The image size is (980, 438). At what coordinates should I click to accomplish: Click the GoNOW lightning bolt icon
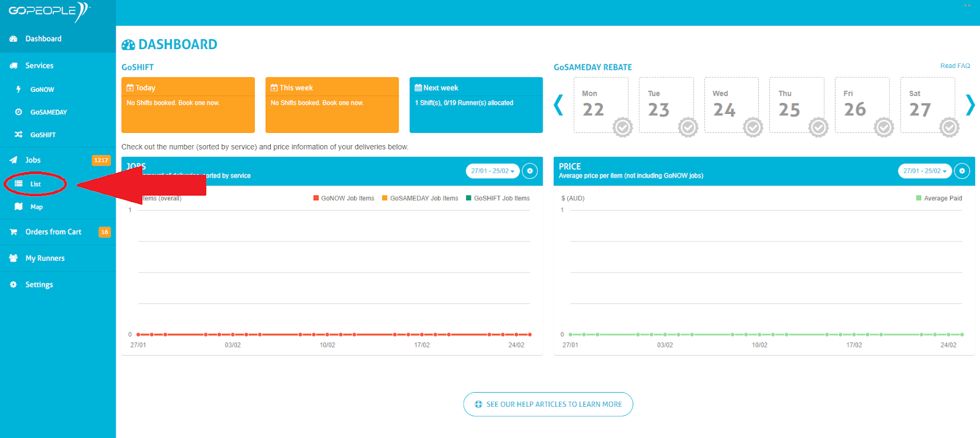tap(18, 89)
